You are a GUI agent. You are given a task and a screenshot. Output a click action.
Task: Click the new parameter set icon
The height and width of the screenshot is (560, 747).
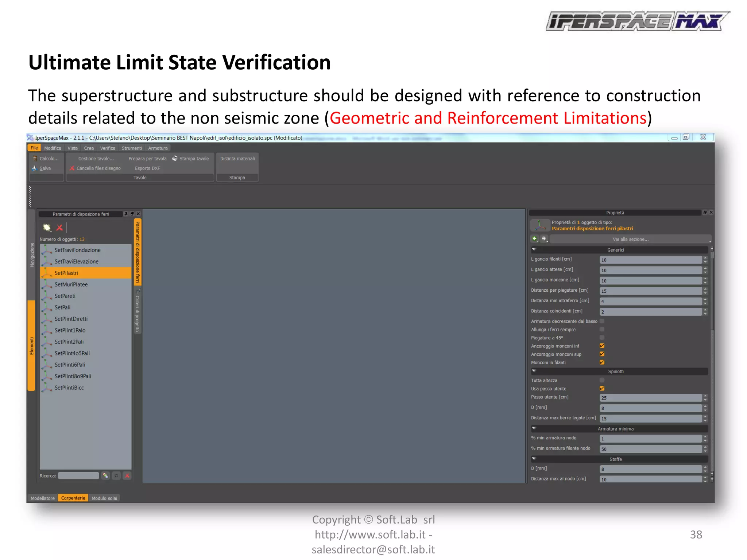(x=47, y=228)
